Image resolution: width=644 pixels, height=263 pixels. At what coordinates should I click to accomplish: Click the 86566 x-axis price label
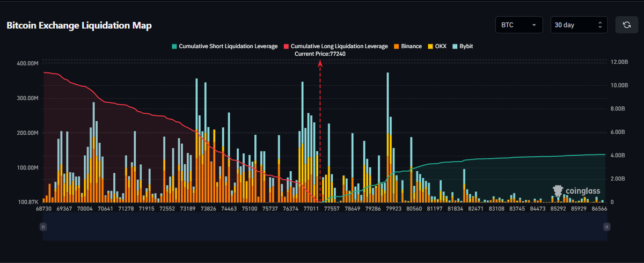click(x=598, y=208)
